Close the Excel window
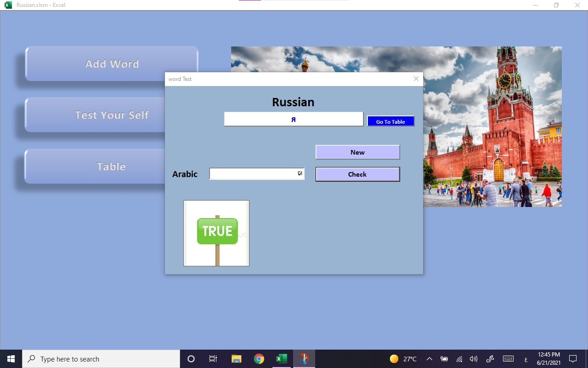588x368 pixels. (x=577, y=5)
